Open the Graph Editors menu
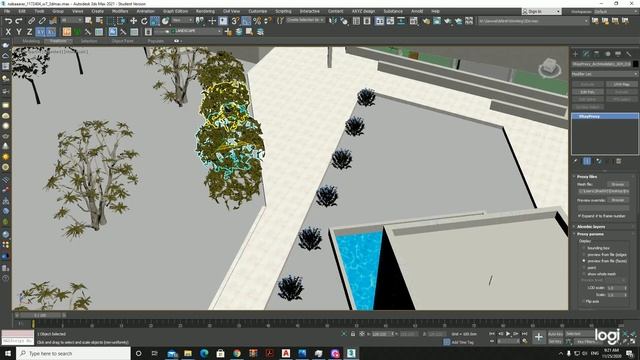The width and height of the screenshot is (640, 360). pyautogui.click(x=175, y=11)
